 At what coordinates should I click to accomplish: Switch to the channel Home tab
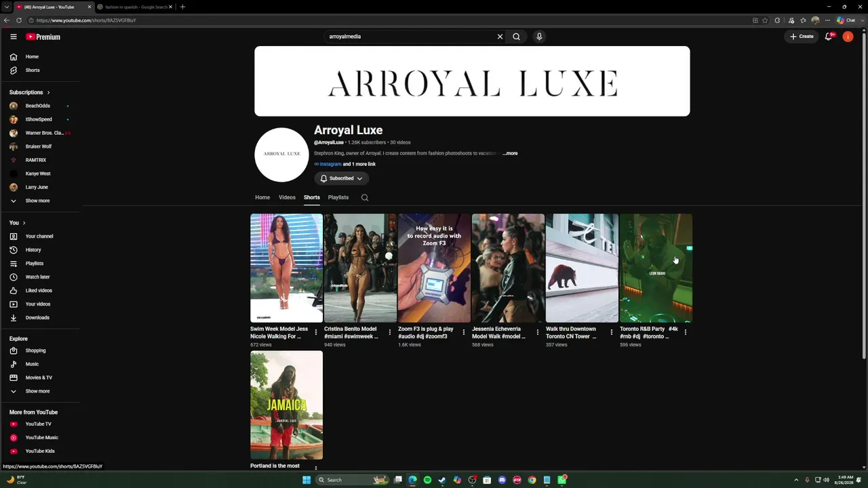coord(262,197)
